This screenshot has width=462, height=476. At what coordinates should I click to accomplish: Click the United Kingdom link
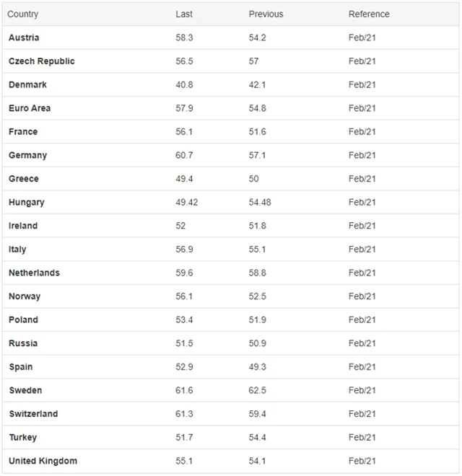43,461
